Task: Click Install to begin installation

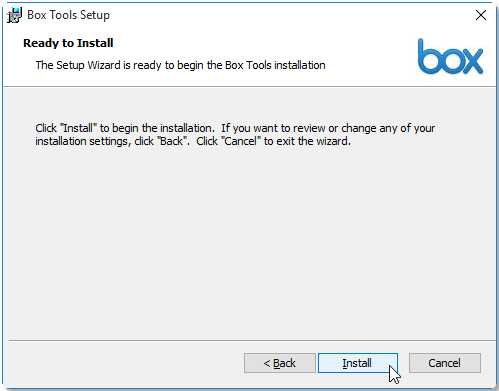Action: [x=358, y=363]
